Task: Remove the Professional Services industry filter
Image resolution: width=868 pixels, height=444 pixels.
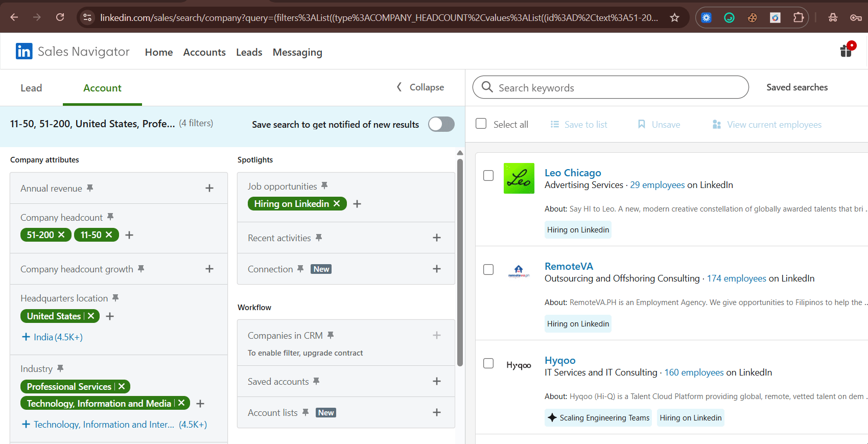Action: tap(122, 387)
